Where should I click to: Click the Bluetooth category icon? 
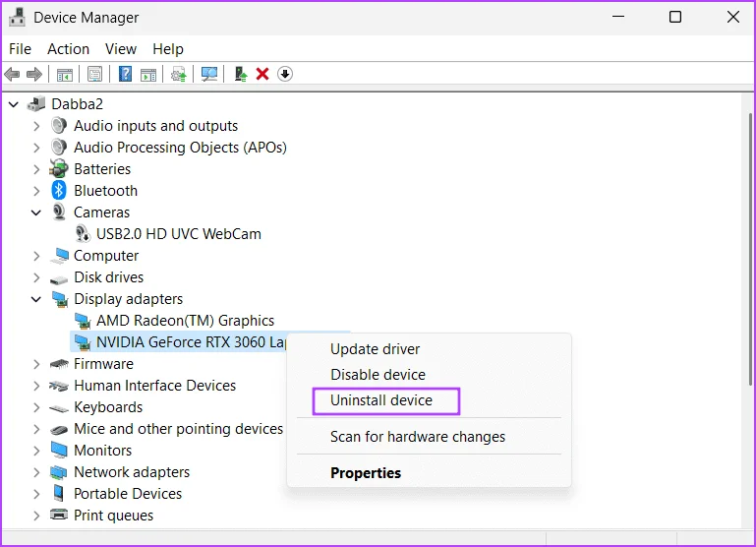click(59, 191)
